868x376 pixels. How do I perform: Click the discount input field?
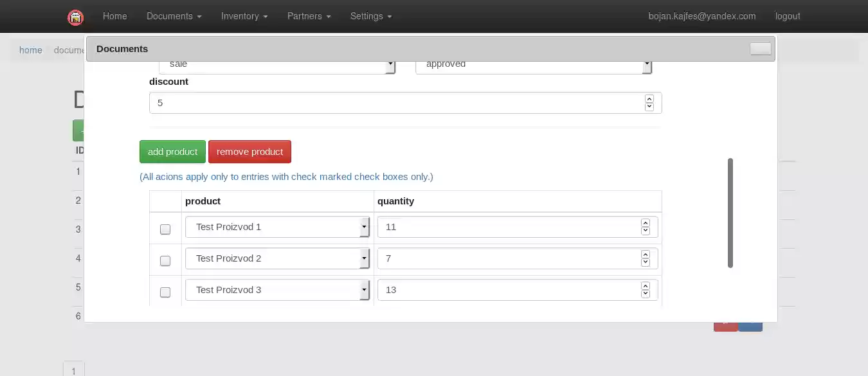[x=386, y=103]
